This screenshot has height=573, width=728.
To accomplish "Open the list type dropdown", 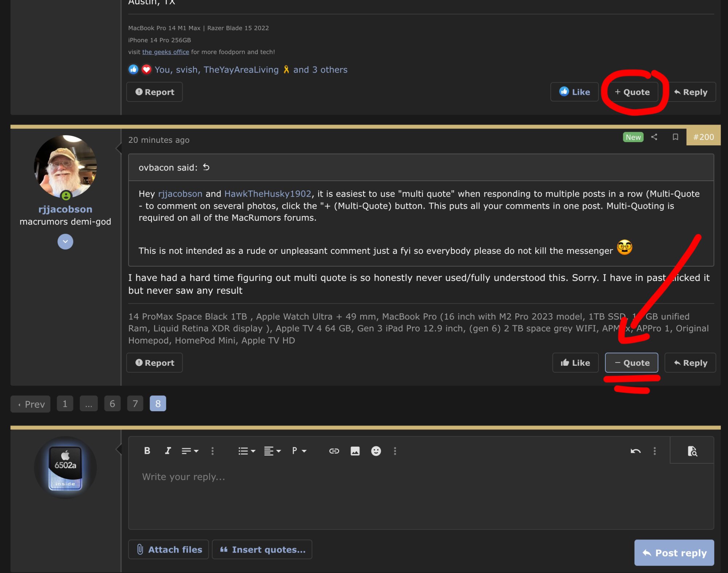I will pos(246,451).
